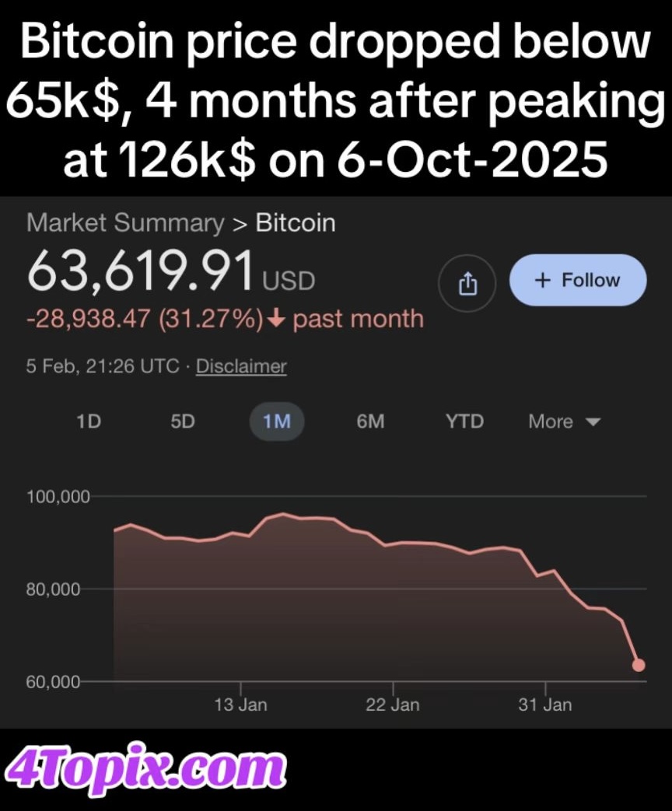Click the 31 Jan axis label

click(545, 704)
